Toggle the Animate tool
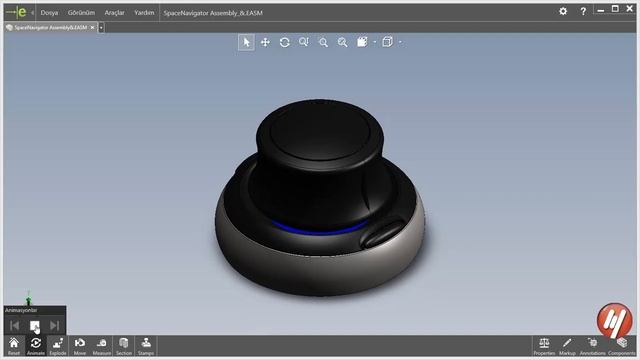640x360 pixels. pyautogui.click(x=36, y=346)
